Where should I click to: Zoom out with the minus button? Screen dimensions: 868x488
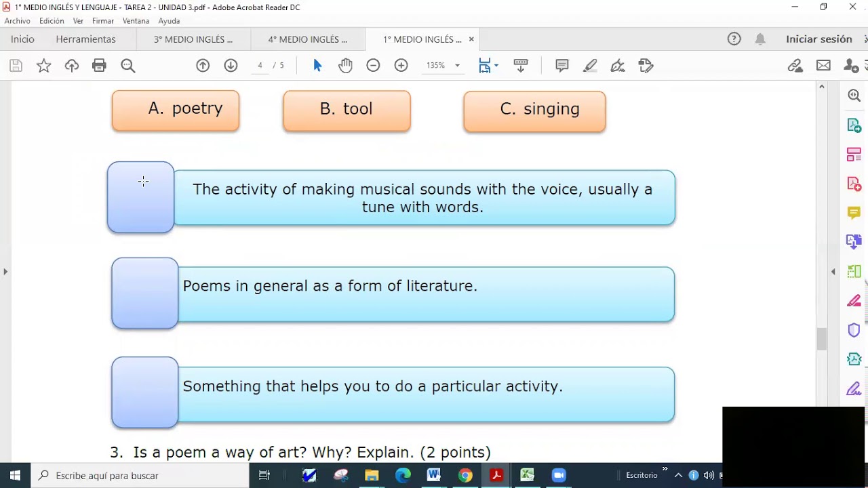click(373, 66)
